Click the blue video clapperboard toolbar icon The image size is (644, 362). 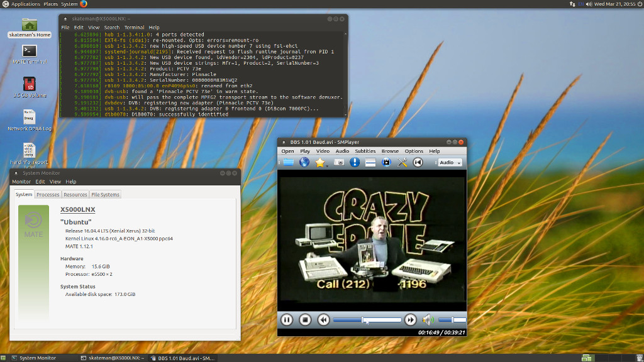[386, 163]
